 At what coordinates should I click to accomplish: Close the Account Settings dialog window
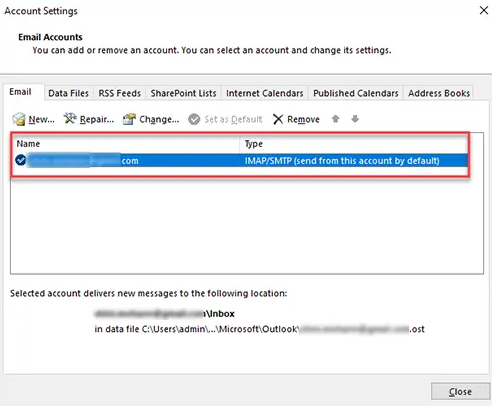484,10
